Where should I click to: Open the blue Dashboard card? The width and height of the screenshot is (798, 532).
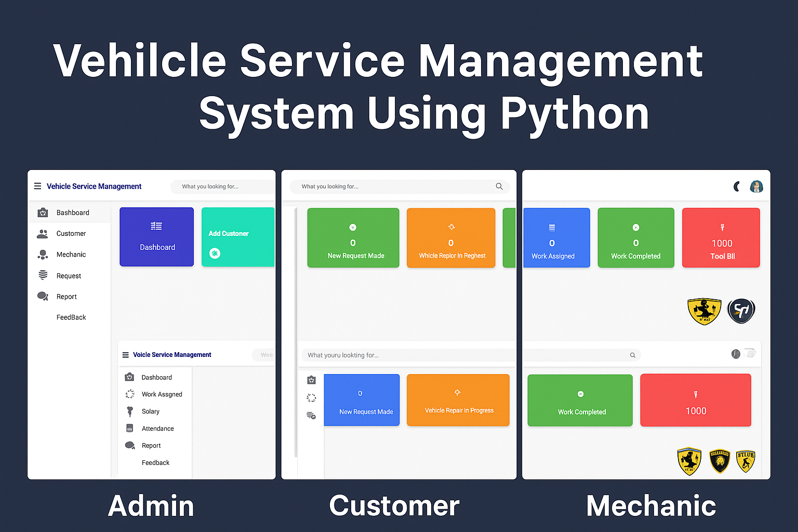(156, 237)
